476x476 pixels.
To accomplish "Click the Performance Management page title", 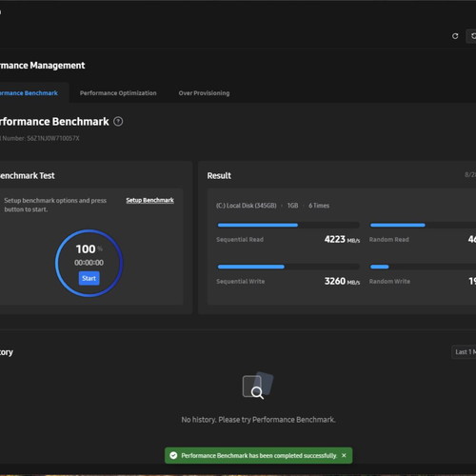I will [42, 66].
